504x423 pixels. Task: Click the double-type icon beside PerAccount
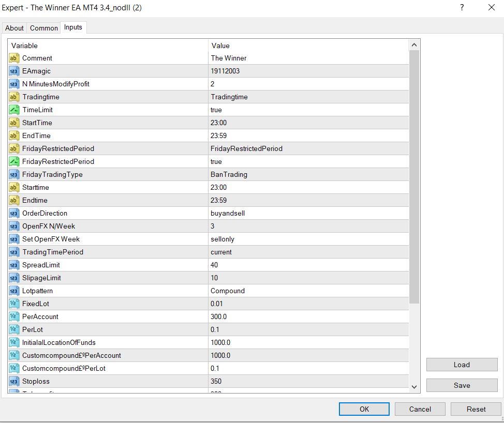tap(14, 317)
